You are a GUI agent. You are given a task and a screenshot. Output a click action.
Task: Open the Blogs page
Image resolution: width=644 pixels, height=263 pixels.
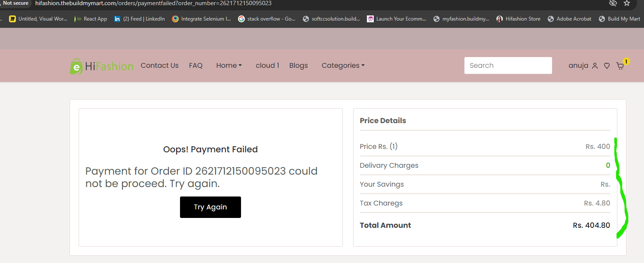pyautogui.click(x=299, y=66)
